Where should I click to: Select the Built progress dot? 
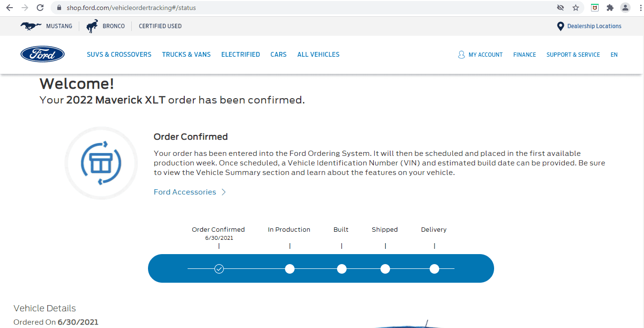(342, 269)
